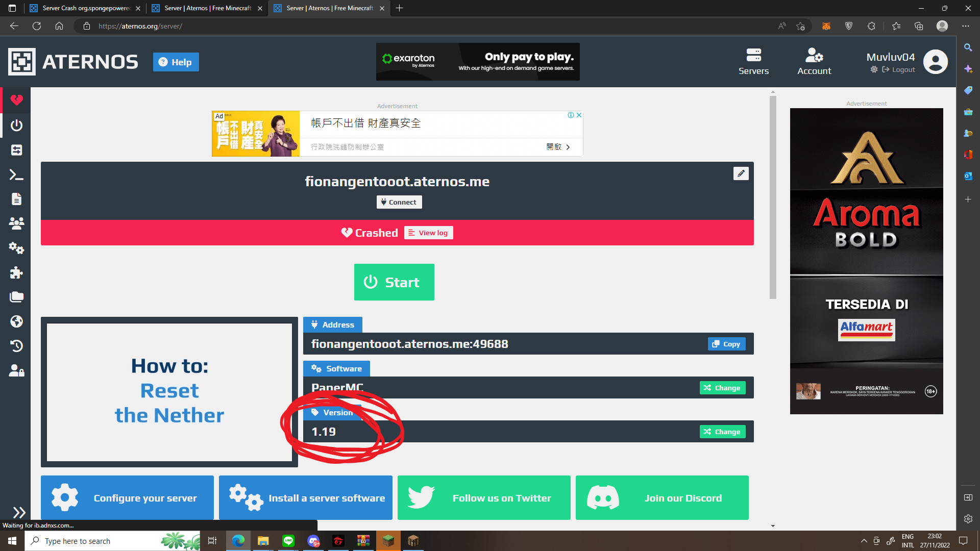This screenshot has width=980, height=551.
Task: Click the broken heart icon in sidebar
Action: pos(16,100)
